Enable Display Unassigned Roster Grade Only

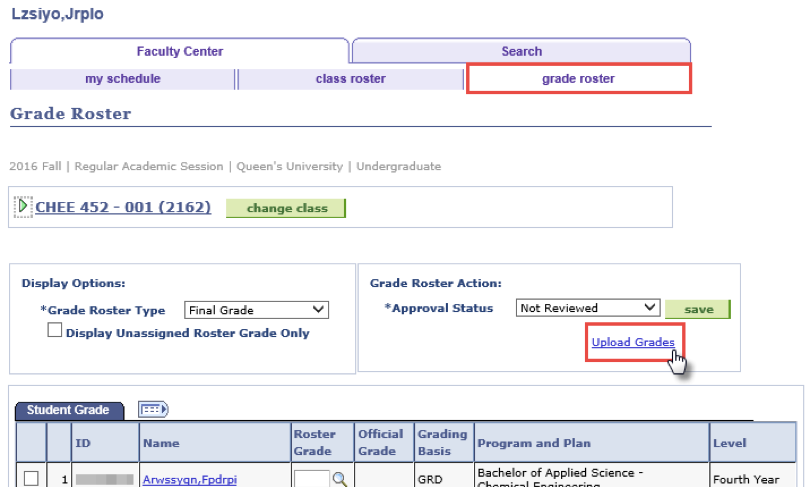[x=56, y=332]
